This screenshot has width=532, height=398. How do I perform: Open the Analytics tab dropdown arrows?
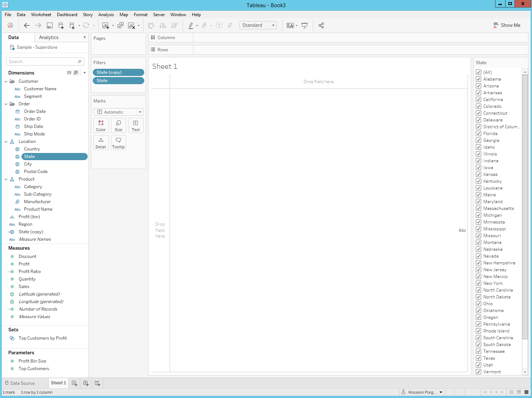tap(84, 37)
